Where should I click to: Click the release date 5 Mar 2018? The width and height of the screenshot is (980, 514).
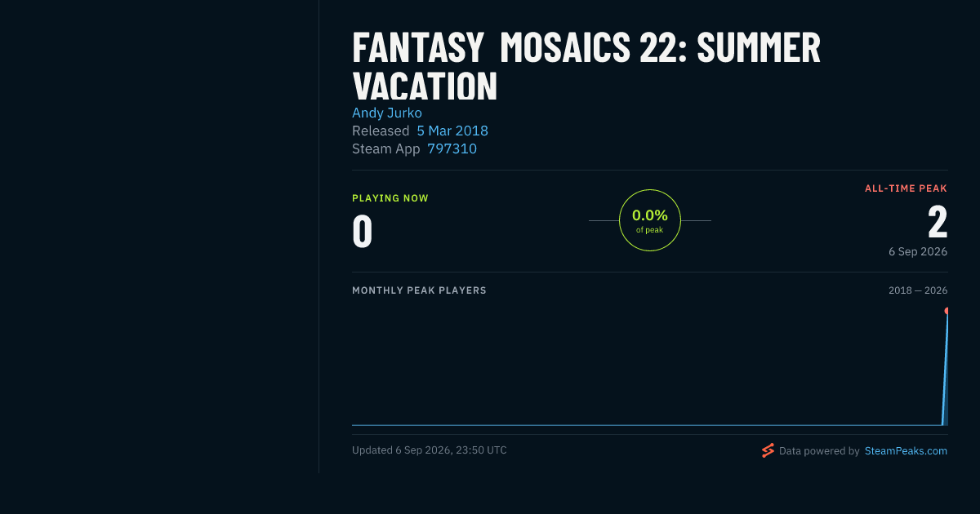(x=452, y=131)
